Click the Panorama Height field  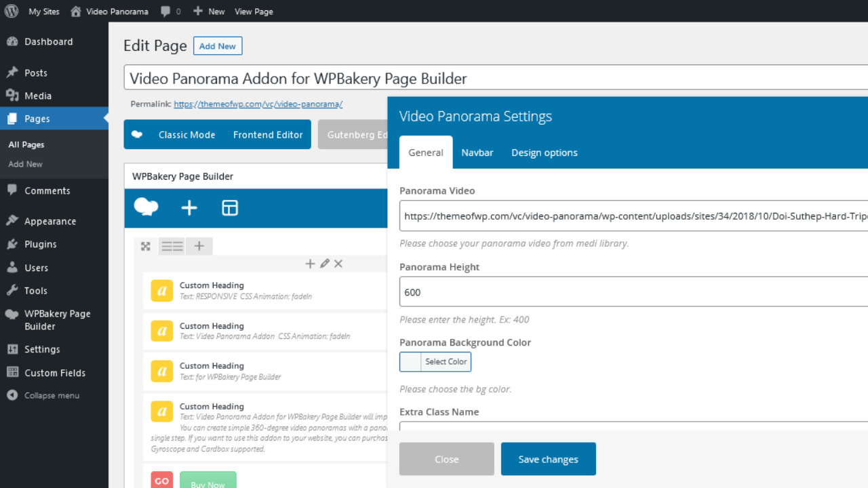click(x=633, y=292)
